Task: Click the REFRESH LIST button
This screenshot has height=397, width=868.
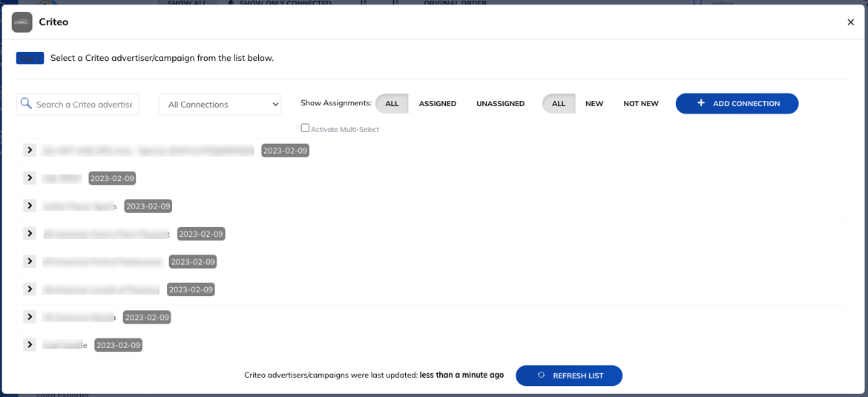Action: (x=569, y=375)
